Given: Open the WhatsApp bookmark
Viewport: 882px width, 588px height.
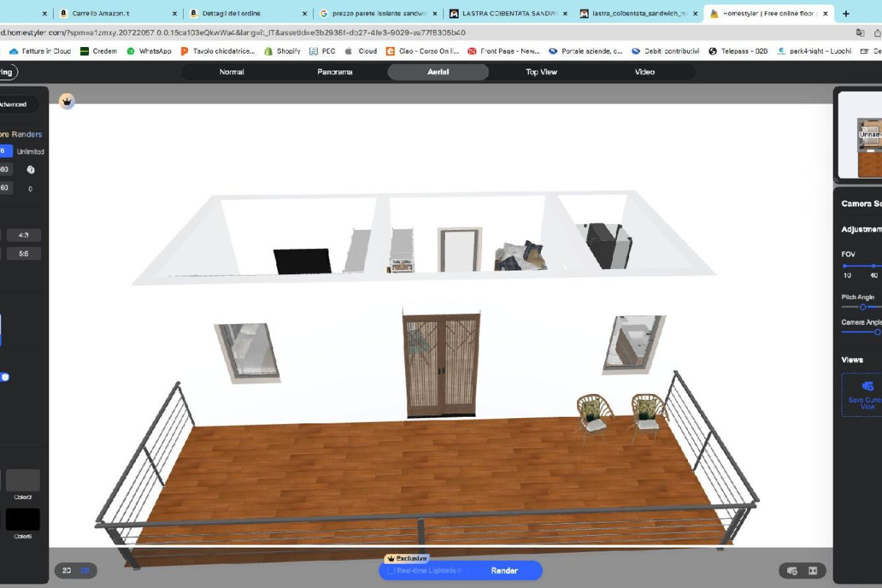Looking at the screenshot, I should (x=149, y=51).
